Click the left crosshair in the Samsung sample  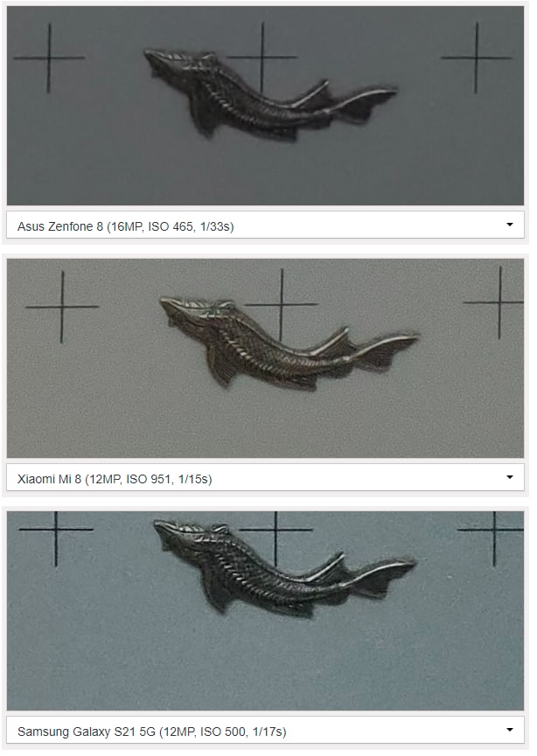pos(56,530)
